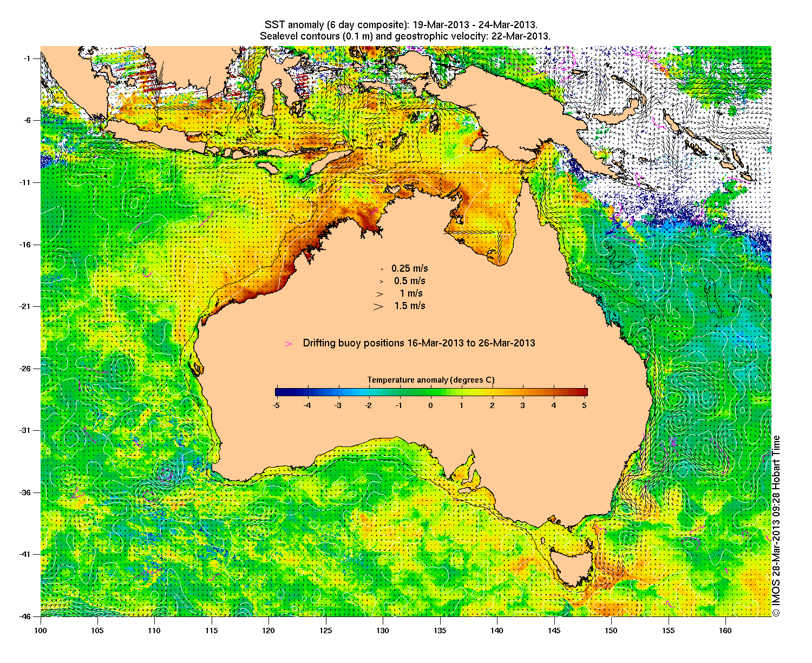Click the '115' longitude axis label
812x663 pixels.
[x=212, y=630]
